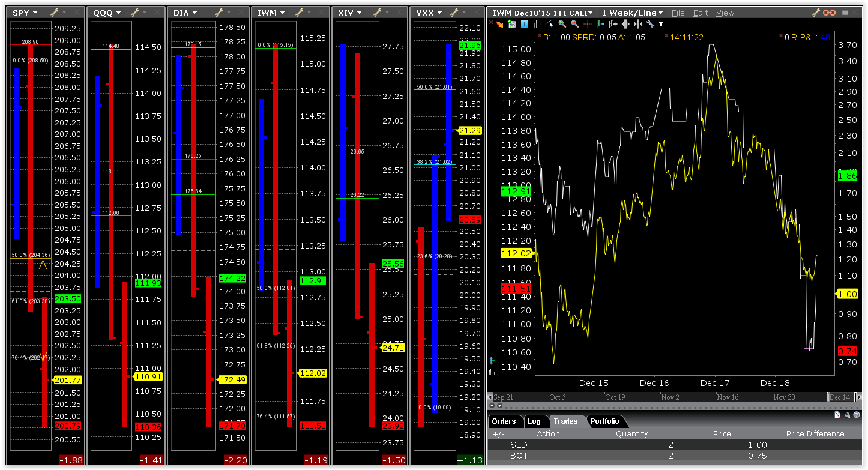Open the Edit menu

pos(700,13)
